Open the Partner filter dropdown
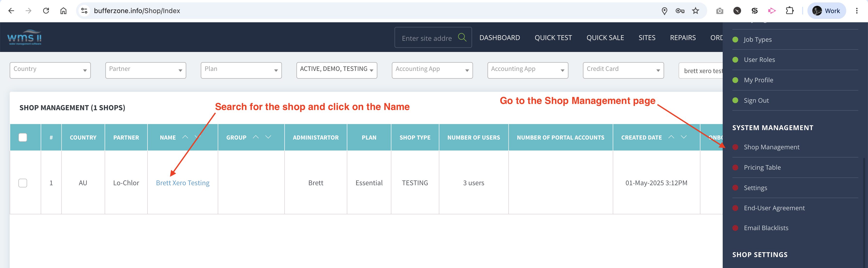 pyautogui.click(x=146, y=70)
